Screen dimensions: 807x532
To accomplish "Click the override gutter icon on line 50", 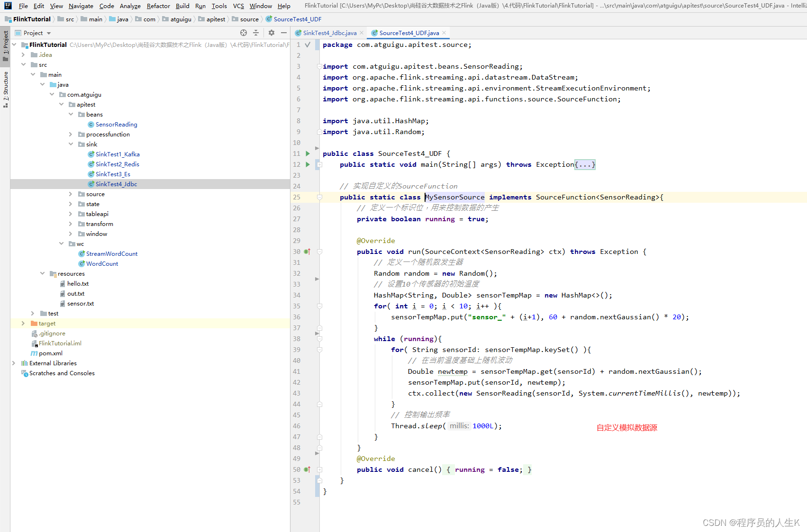I will (307, 469).
